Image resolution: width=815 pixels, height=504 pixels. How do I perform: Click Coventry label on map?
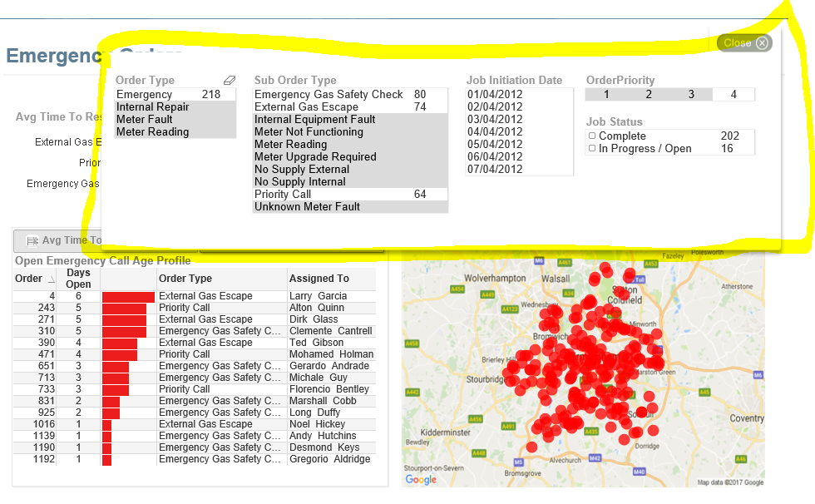point(747,419)
